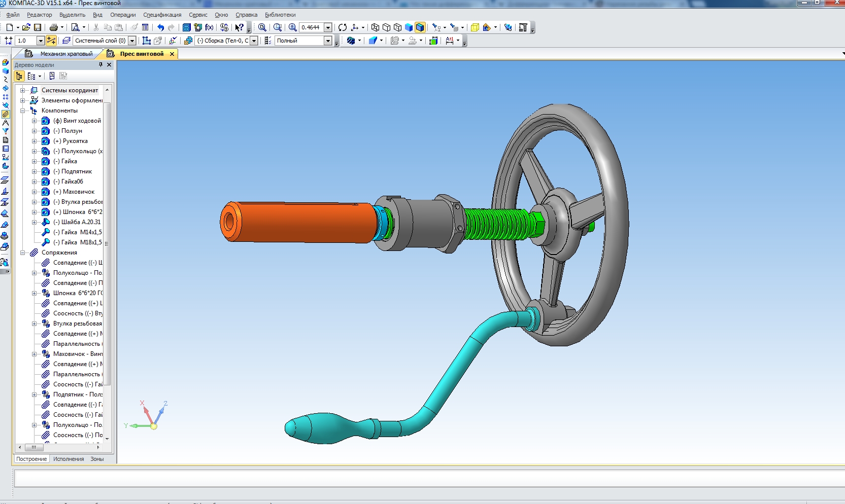845x504 pixels.
Task: Open the variables f(x) panel
Action: coord(209,27)
